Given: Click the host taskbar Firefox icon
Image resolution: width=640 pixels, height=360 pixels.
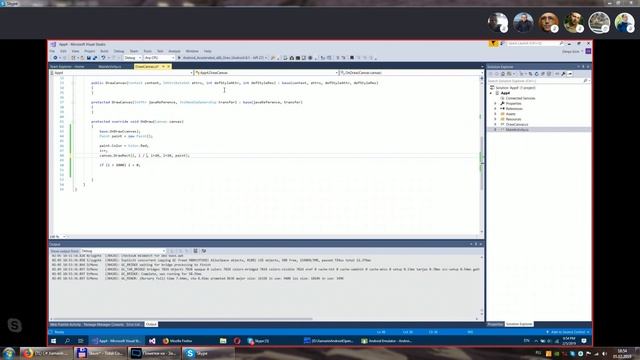Looking at the screenshot, I should 28,353.
